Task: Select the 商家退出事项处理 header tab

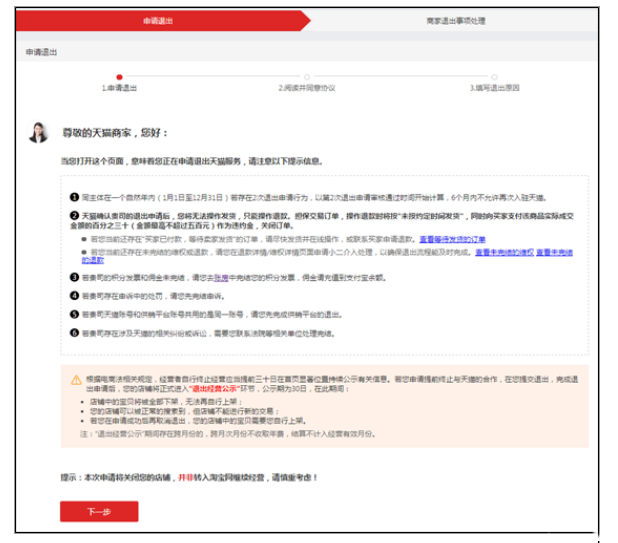Action: (456, 21)
